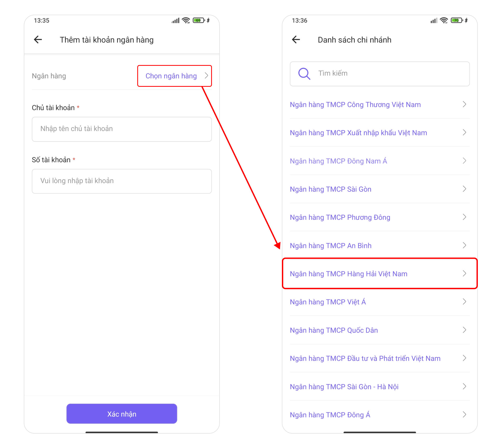Choose Ngân hàng TMCP Sài Gòn
Image resolution: width=503 pixels, height=448 pixels.
380,189
